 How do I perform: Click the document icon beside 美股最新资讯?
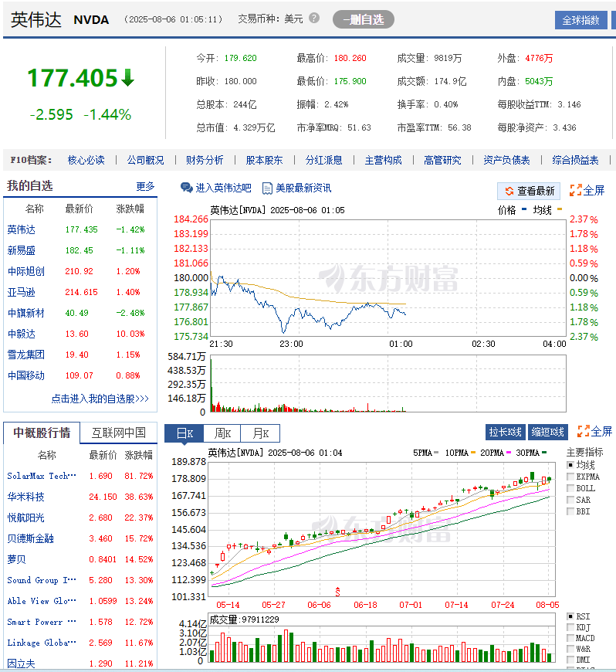coord(267,188)
